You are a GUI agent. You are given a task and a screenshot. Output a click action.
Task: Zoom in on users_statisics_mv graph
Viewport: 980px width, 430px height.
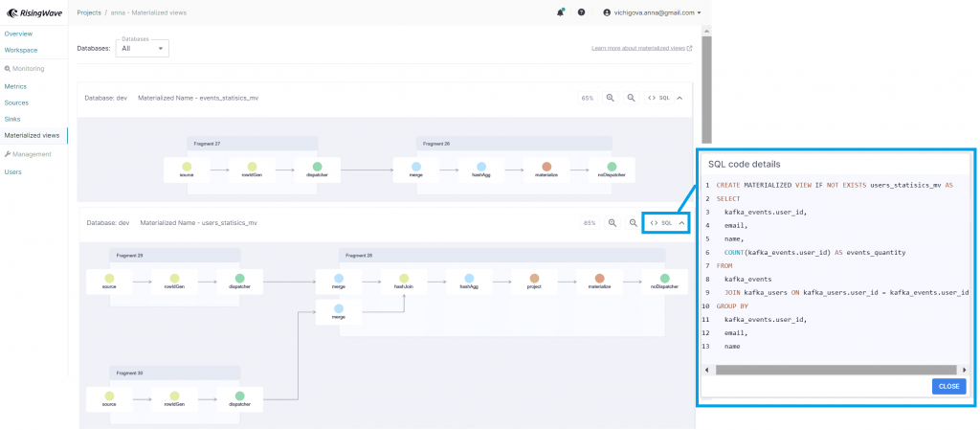(x=612, y=222)
